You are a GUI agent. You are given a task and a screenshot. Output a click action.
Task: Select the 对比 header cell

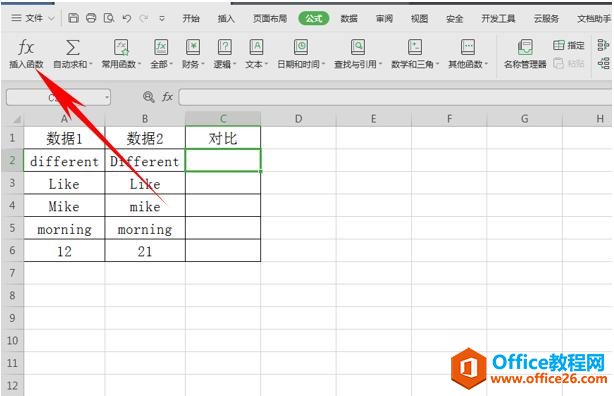click(223, 138)
